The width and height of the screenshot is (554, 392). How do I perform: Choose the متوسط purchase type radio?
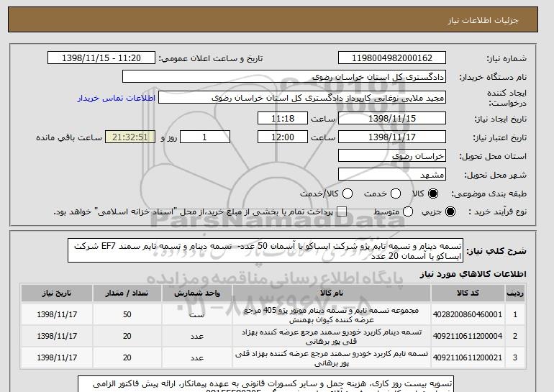point(408,211)
